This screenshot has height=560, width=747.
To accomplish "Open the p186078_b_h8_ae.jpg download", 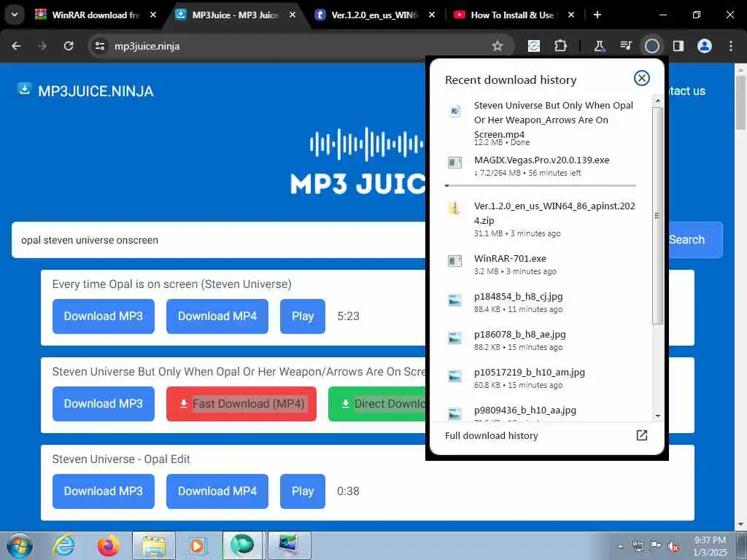I will (x=541, y=340).
